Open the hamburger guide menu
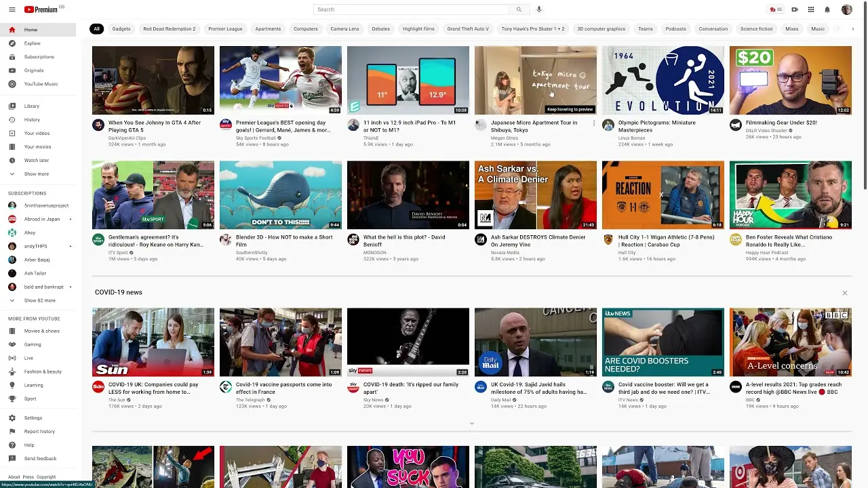This screenshot has height=488, width=868. point(12,9)
